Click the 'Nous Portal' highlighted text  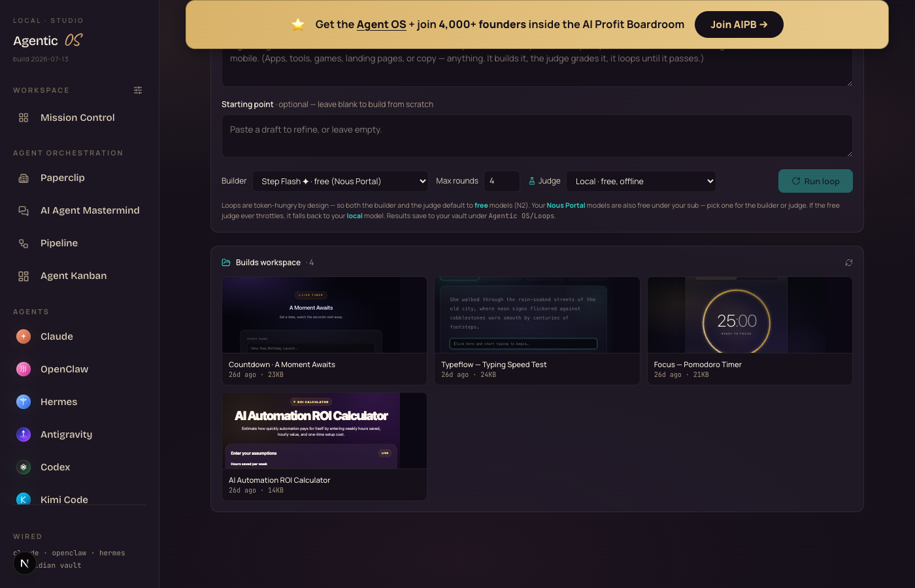[x=566, y=205]
